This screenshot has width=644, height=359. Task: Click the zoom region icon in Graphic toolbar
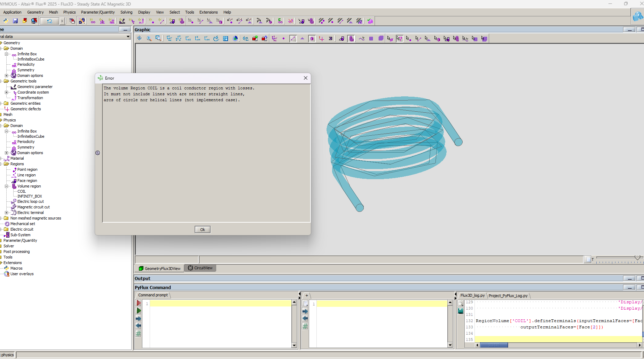[158, 38]
